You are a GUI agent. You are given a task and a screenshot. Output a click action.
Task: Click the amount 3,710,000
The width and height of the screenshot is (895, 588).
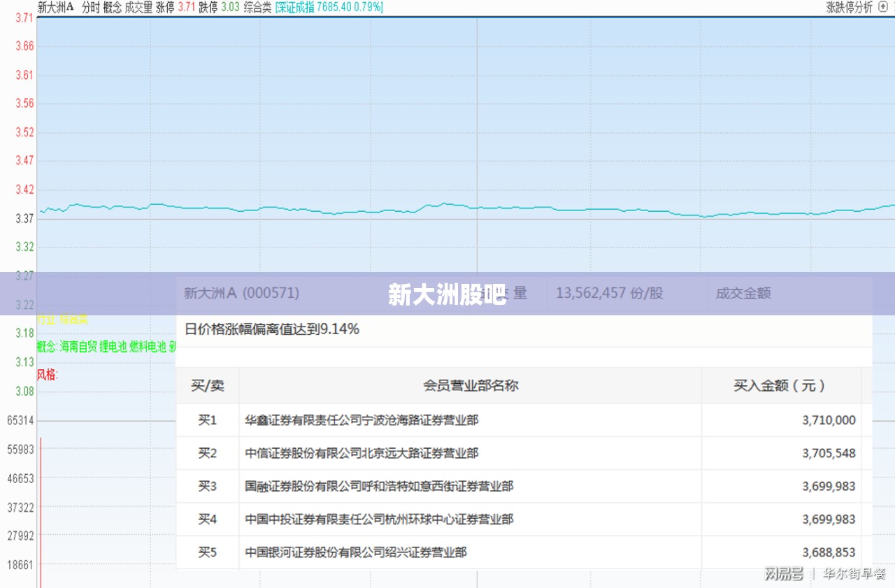[829, 420]
